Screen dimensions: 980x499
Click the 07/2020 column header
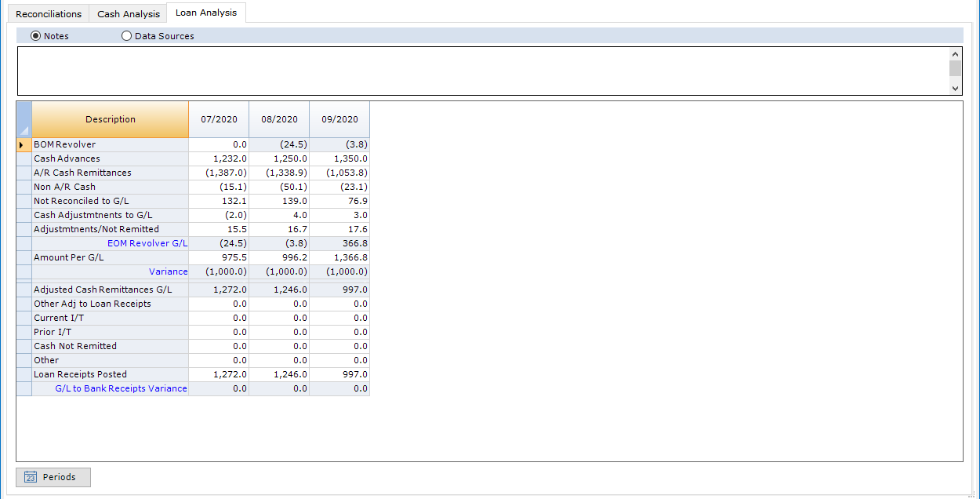pyautogui.click(x=219, y=119)
